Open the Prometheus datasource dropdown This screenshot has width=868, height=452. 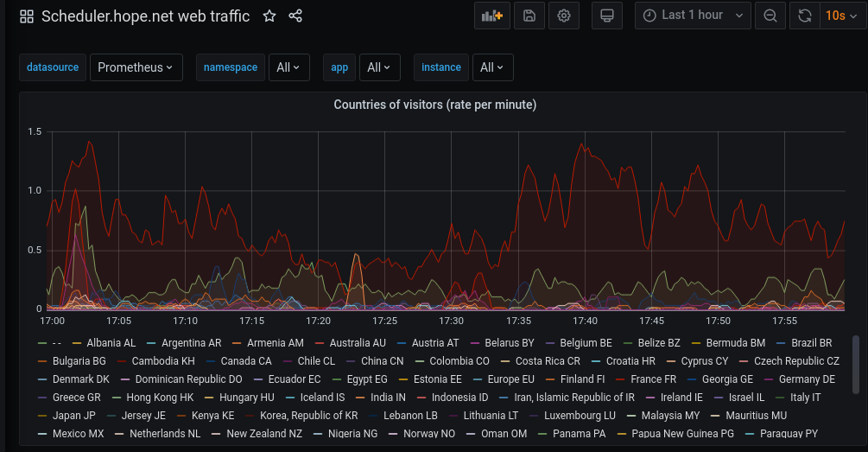[136, 67]
